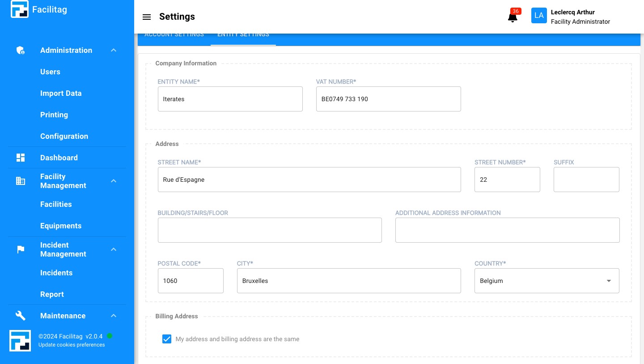Open the Report page
The height and width of the screenshot is (364, 644).
[52, 294]
